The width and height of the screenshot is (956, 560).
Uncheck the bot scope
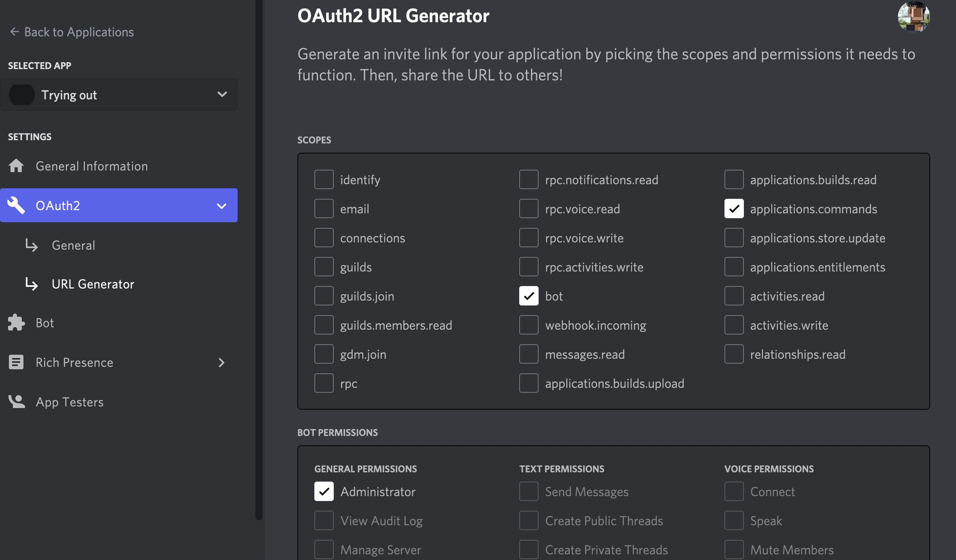click(x=529, y=296)
